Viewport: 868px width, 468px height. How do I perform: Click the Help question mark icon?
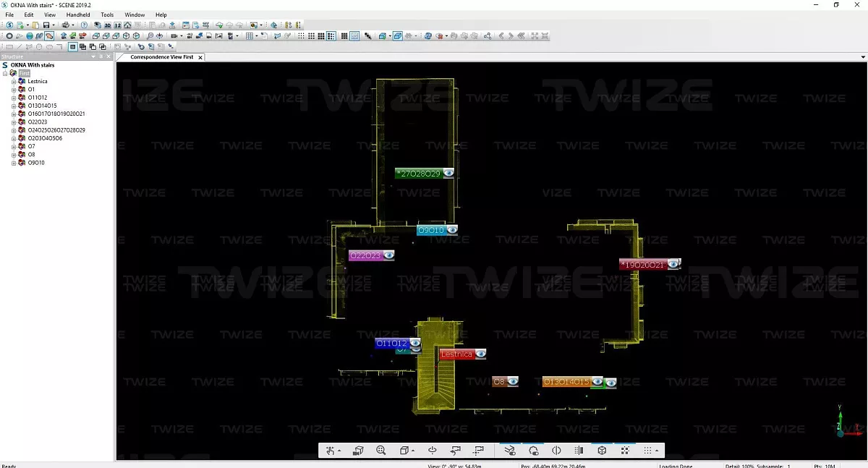84,25
